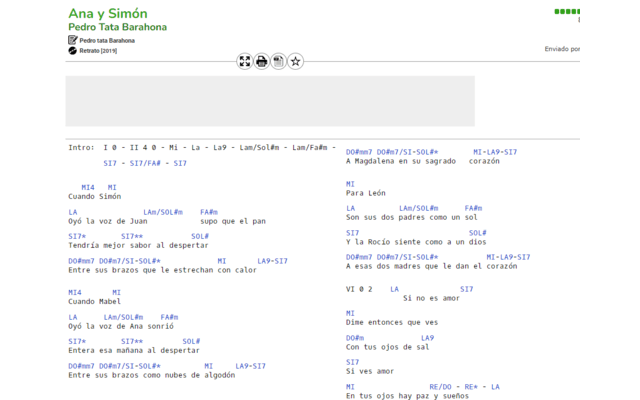
Task: Click the gray advertisement placeholder
Action: [x=270, y=101]
